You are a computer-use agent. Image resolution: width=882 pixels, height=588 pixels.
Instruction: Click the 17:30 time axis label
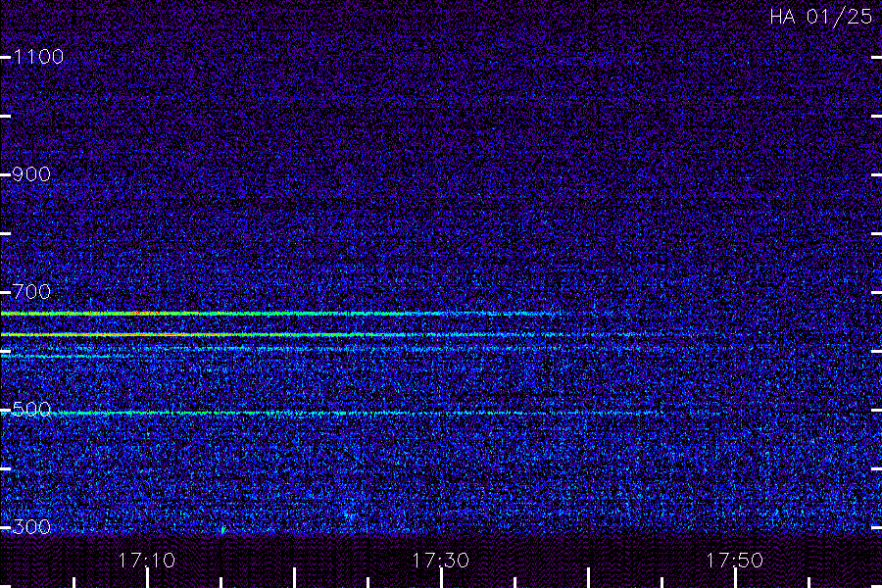440,561
